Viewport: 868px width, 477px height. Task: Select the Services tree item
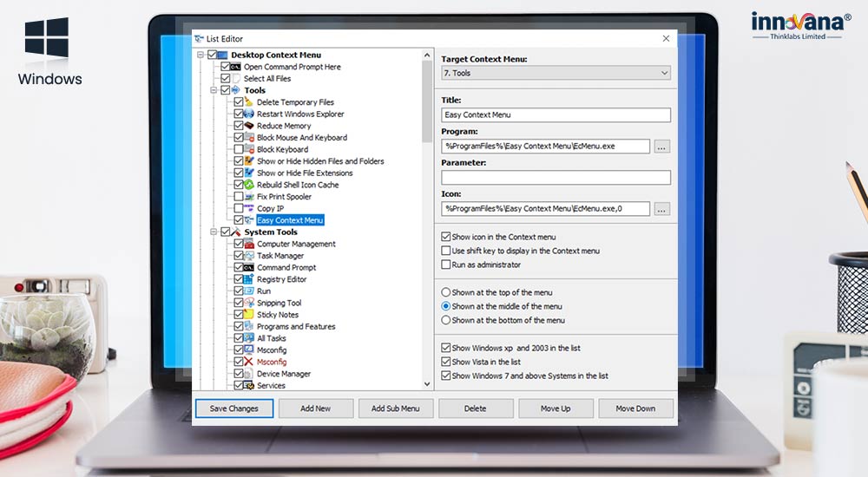coord(271,385)
